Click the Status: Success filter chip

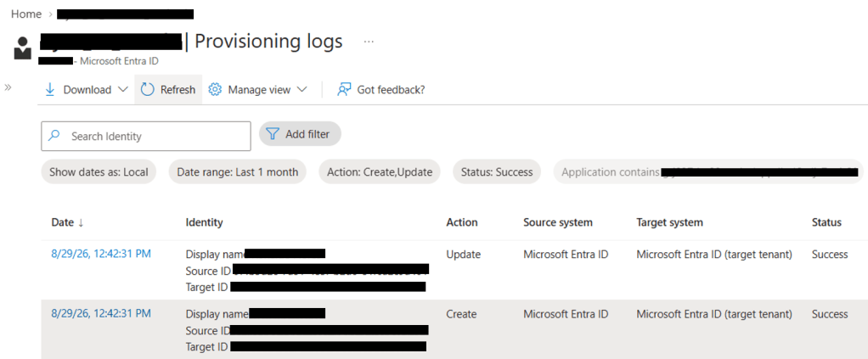(497, 172)
